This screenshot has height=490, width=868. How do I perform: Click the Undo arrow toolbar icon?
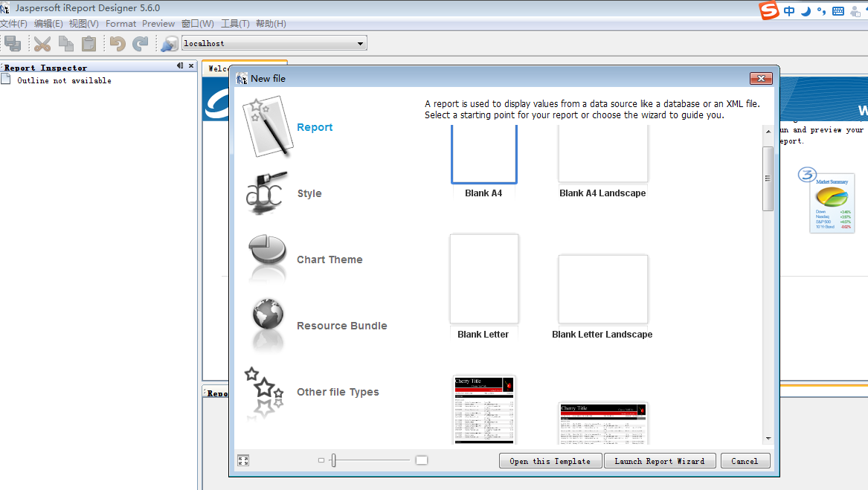[x=118, y=43]
